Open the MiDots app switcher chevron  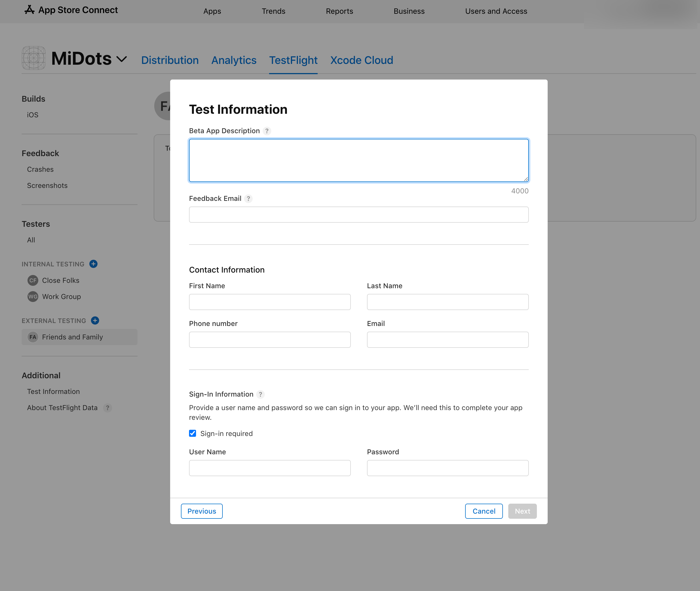click(122, 59)
